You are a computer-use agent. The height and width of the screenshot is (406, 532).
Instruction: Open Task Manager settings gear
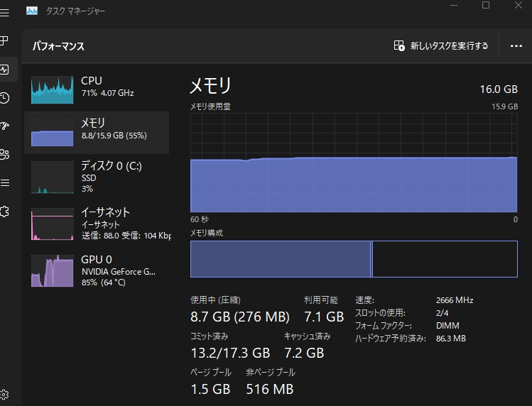click(x=4, y=394)
